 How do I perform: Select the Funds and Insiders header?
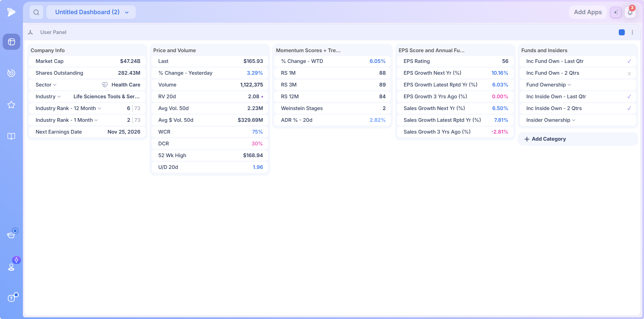[x=544, y=50]
